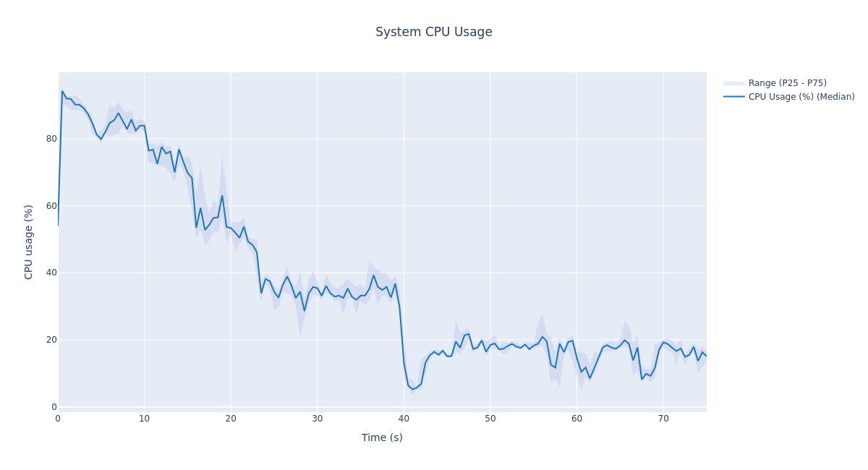Toggle the CPU Usage (%) (Median) legend entry
868x470 pixels.
click(x=801, y=97)
